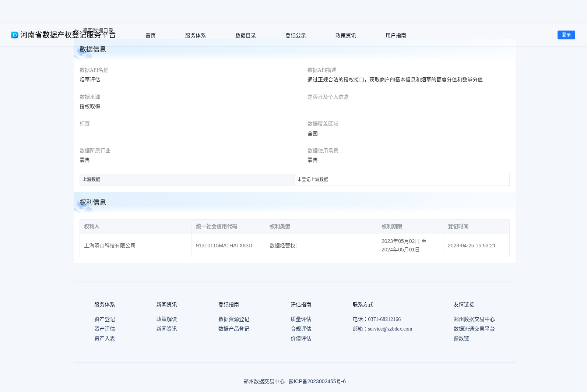The width and height of the screenshot is (587, 392).
Task: Click the platform logo icon
Action: (x=15, y=35)
